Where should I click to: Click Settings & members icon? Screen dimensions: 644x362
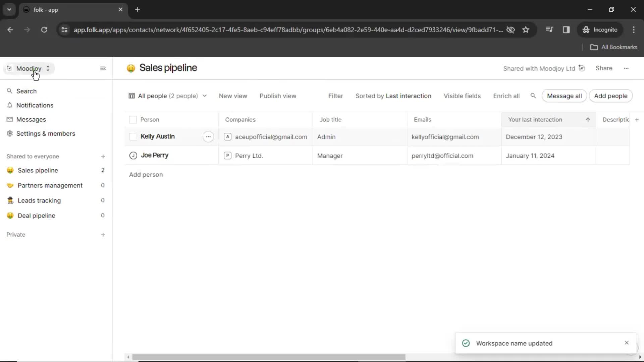[10, 133]
